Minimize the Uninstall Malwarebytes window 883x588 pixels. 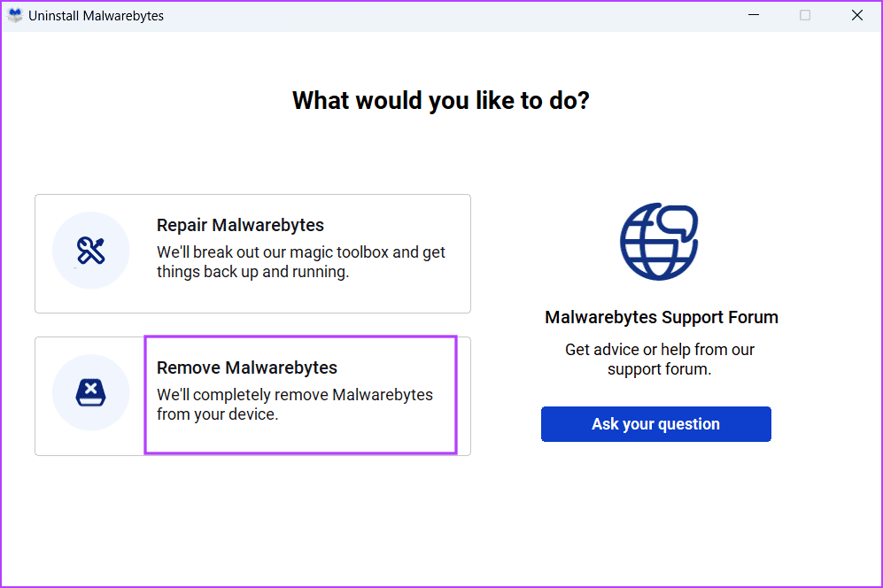click(754, 15)
